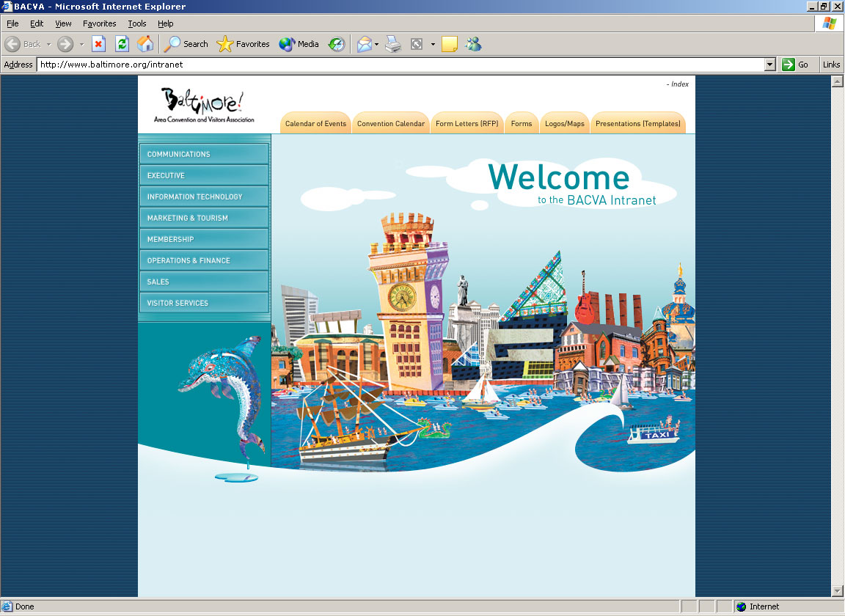Screen dimensions: 845x616
Task: Click the Print toolbar icon
Action: point(393,44)
